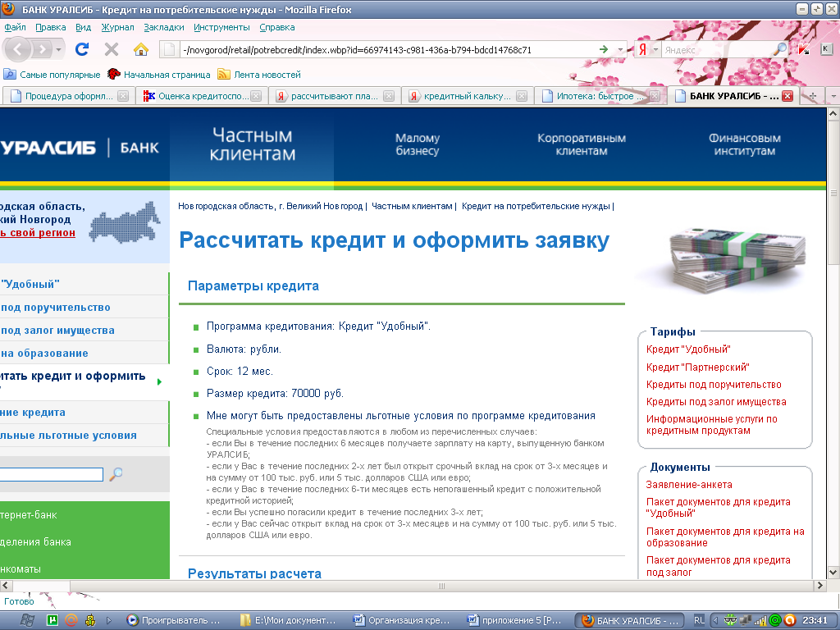Switch to Проигрыватель taskbar window
The height and width of the screenshot is (630, 840).
[174, 620]
